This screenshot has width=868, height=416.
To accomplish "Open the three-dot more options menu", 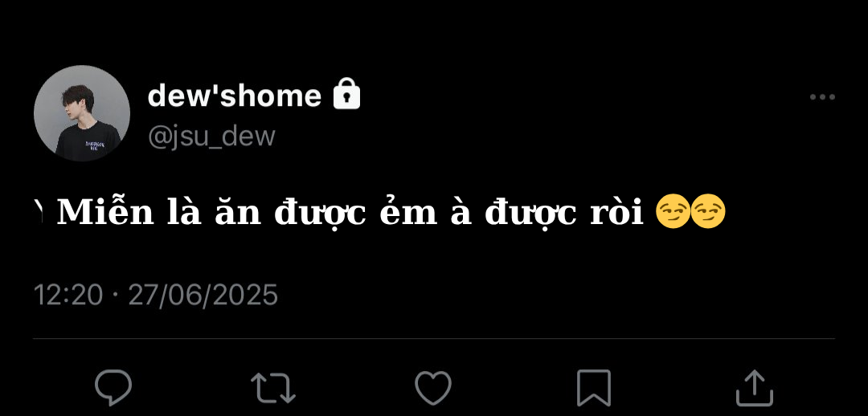I will click(822, 97).
